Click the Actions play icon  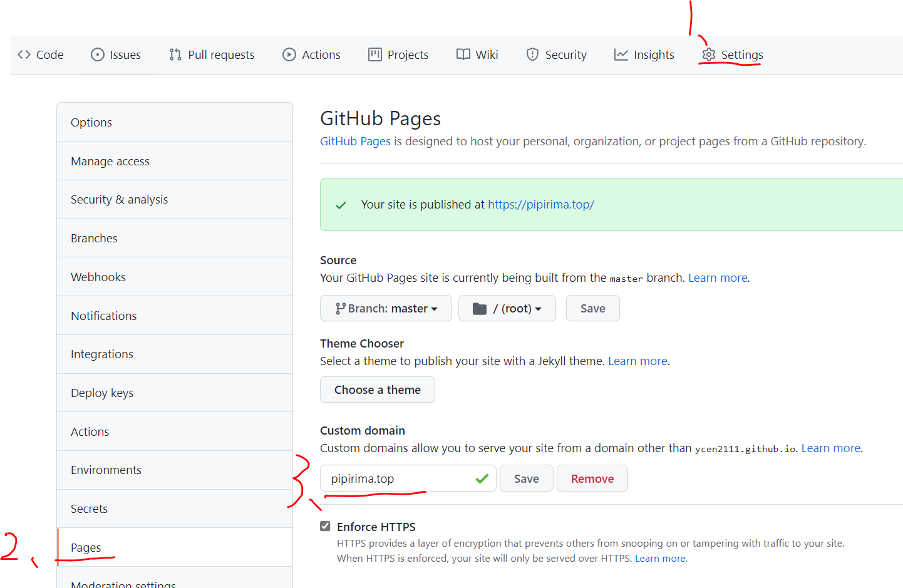coord(289,55)
